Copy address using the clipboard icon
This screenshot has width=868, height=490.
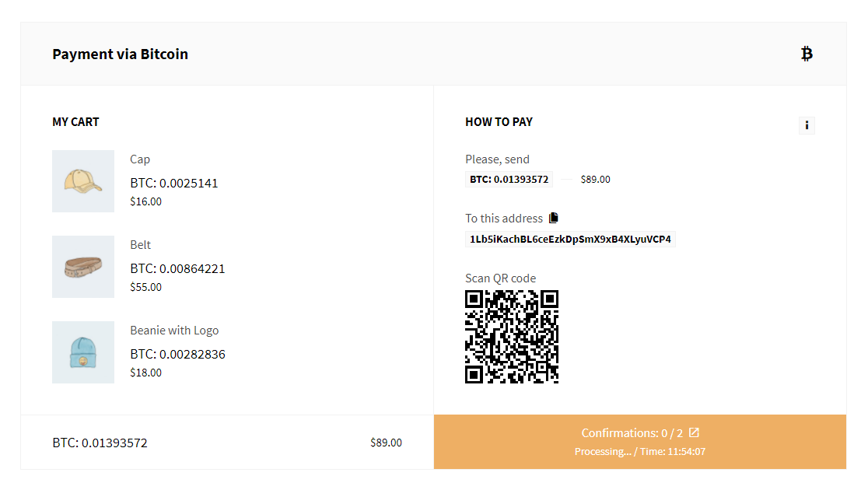pyautogui.click(x=554, y=218)
